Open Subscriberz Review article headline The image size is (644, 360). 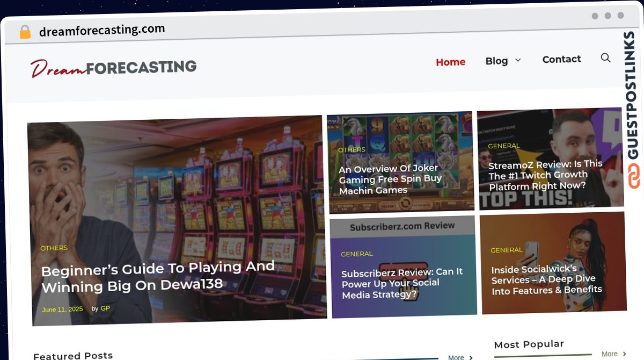tap(402, 283)
